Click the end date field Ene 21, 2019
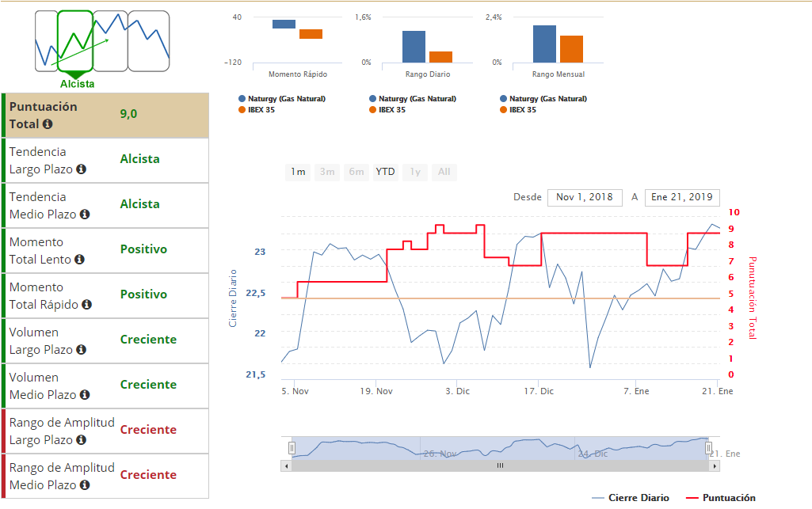The height and width of the screenshot is (509, 812). pyautogui.click(x=682, y=197)
